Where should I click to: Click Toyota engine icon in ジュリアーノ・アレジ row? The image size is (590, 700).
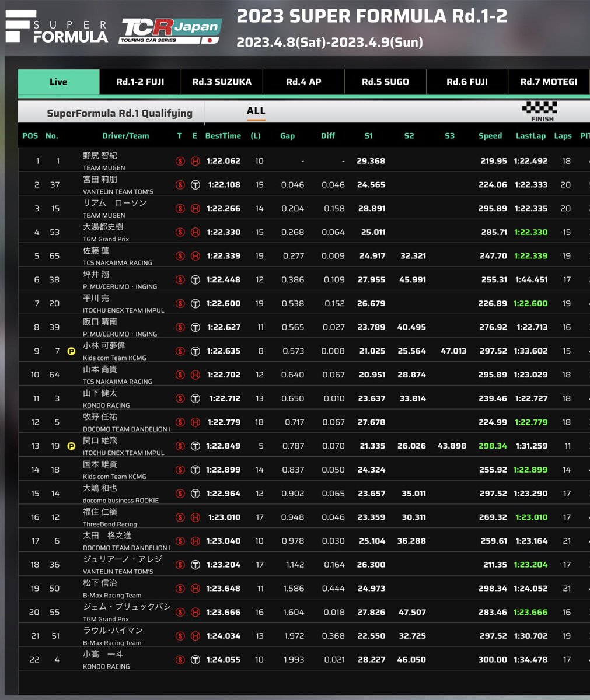pyautogui.click(x=195, y=565)
